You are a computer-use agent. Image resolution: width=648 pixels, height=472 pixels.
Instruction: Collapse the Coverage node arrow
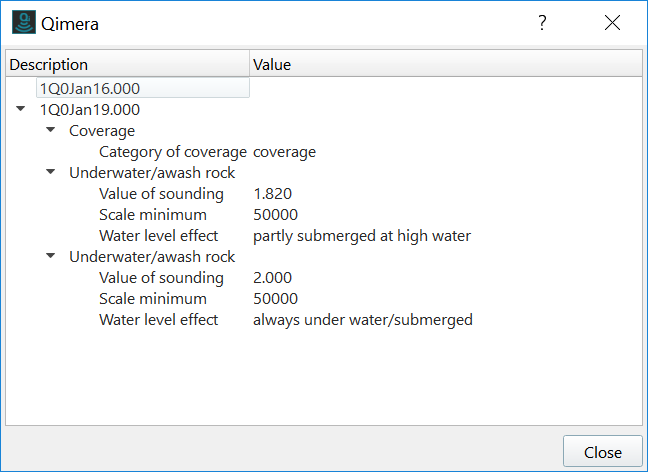51,131
